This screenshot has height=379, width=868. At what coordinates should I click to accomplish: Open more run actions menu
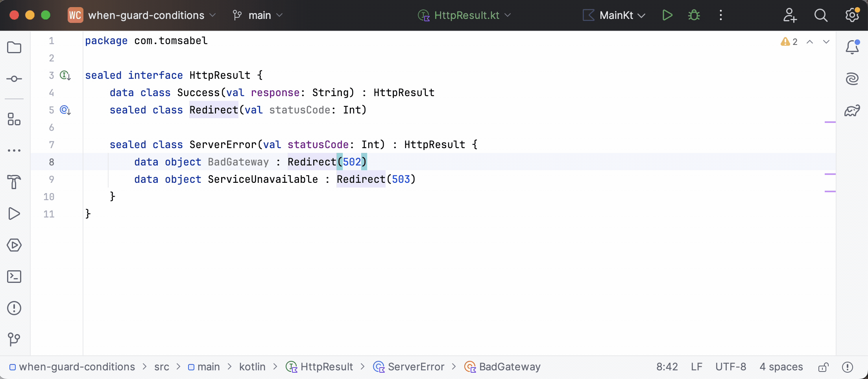coord(721,15)
